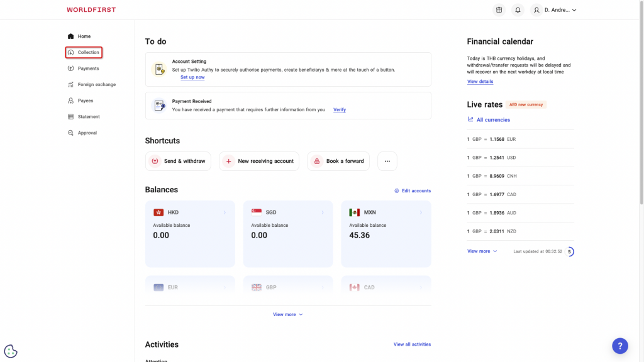Click the WorldFirst logo

91,10
